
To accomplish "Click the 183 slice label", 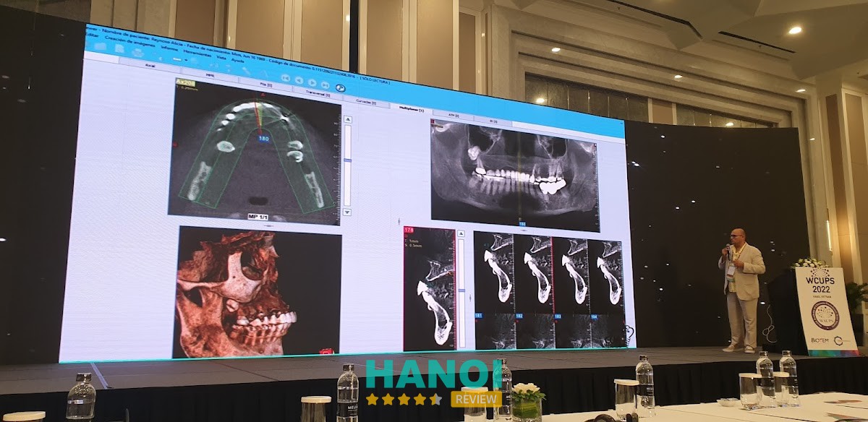I will pyautogui.click(x=558, y=316).
